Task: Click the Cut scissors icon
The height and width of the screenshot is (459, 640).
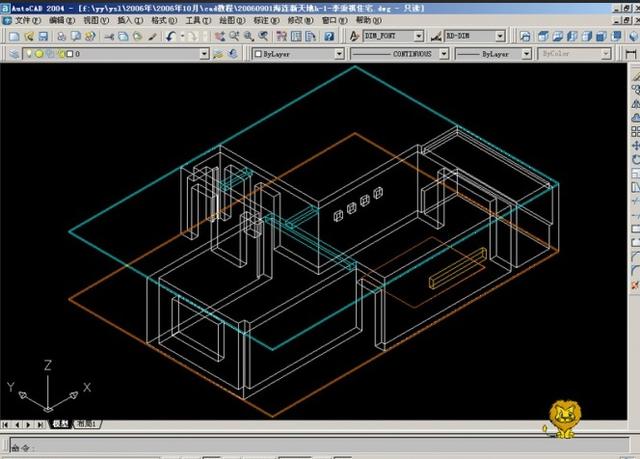Action: pyautogui.click(x=109, y=37)
